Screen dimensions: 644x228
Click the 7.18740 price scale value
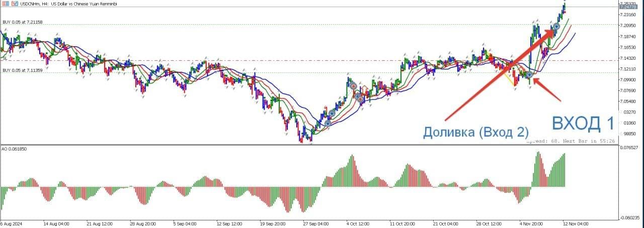click(629, 37)
